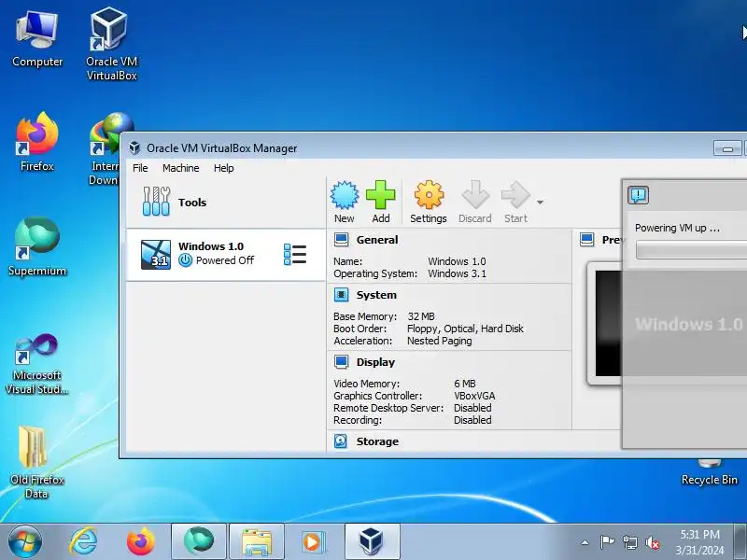This screenshot has width=747, height=560.
Task: Click the General section monitor icon
Action: (341, 240)
